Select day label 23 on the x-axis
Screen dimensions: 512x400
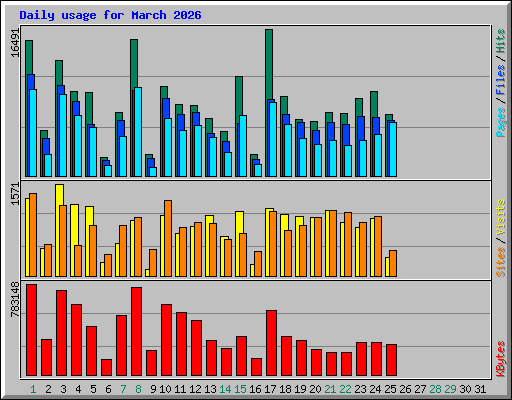[x=360, y=389]
